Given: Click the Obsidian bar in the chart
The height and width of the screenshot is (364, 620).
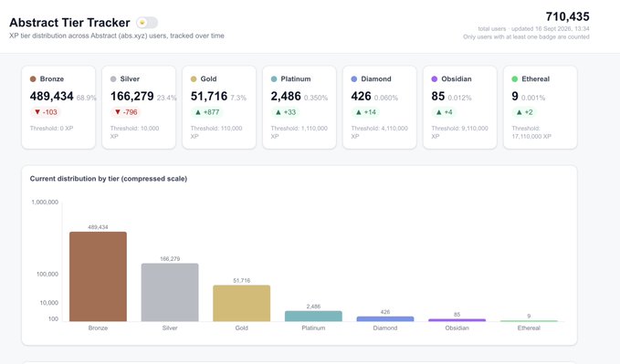Looking at the screenshot, I should coord(457,320).
